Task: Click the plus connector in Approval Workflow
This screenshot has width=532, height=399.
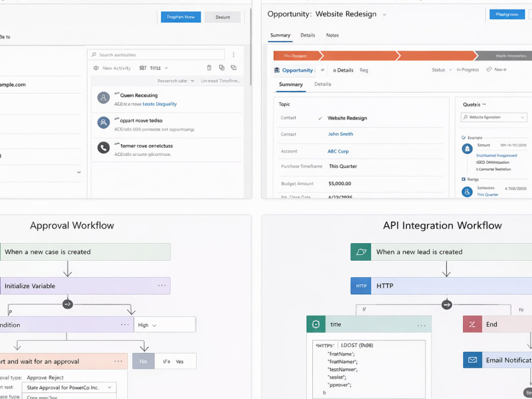Action: coord(68,304)
